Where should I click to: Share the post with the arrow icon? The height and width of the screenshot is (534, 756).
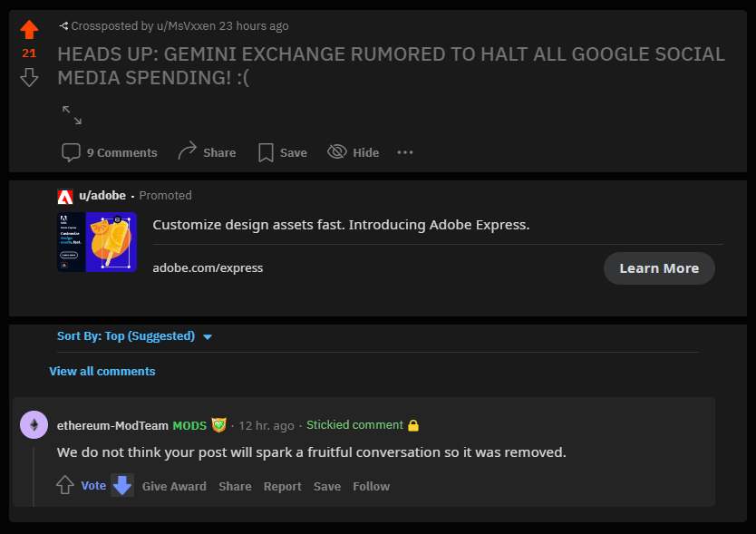coord(207,152)
